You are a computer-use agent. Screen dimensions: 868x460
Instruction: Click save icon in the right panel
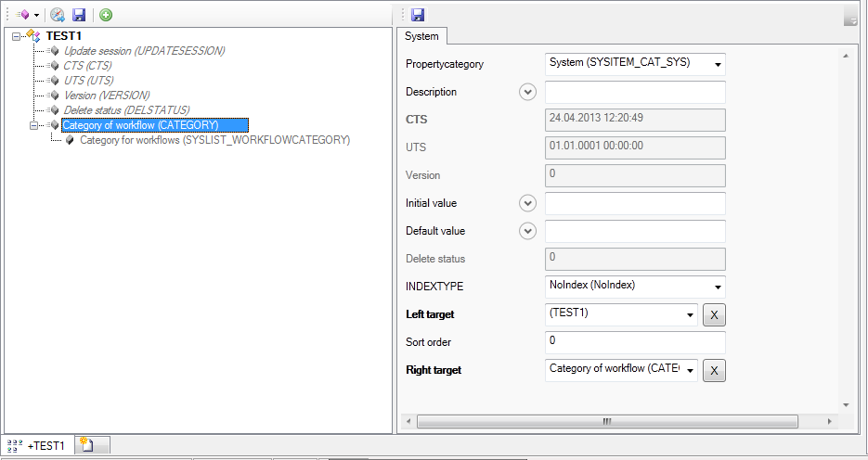(x=418, y=15)
